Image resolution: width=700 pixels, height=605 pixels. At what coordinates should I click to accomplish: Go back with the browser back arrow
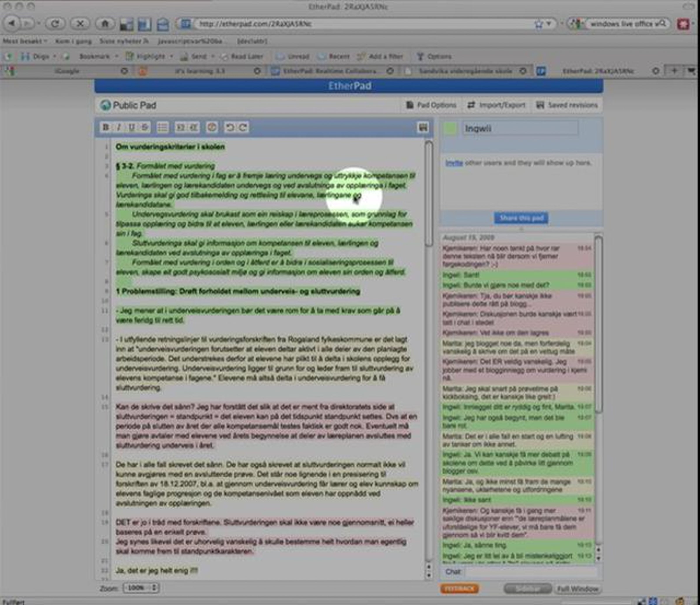click(x=12, y=24)
